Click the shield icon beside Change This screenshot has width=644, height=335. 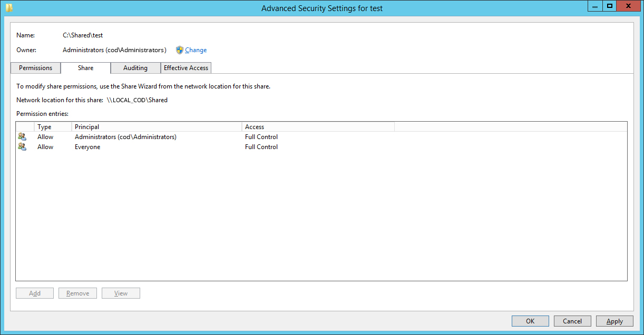click(180, 50)
